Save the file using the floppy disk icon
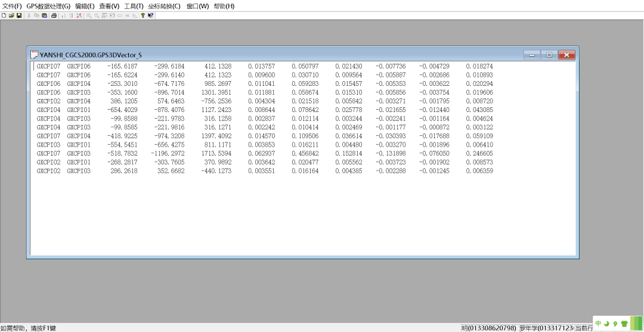The height and width of the screenshot is (332, 644). [19, 15]
